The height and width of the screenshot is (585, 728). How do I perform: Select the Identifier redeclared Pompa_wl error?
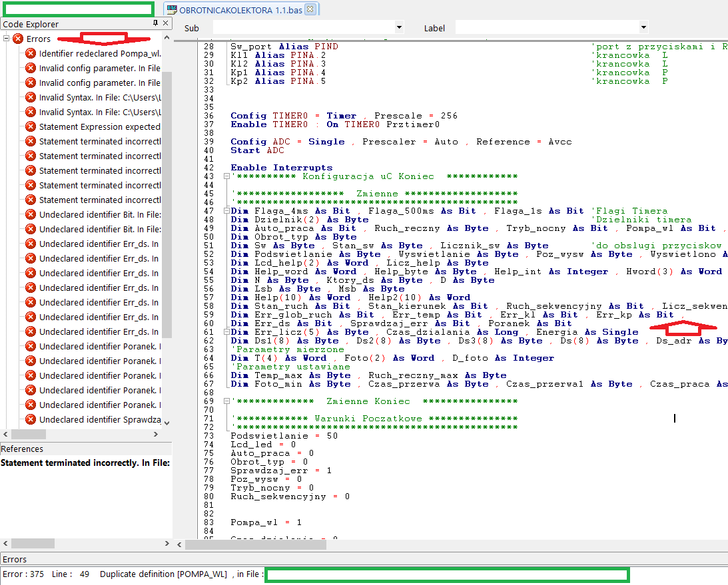tap(99, 53)
